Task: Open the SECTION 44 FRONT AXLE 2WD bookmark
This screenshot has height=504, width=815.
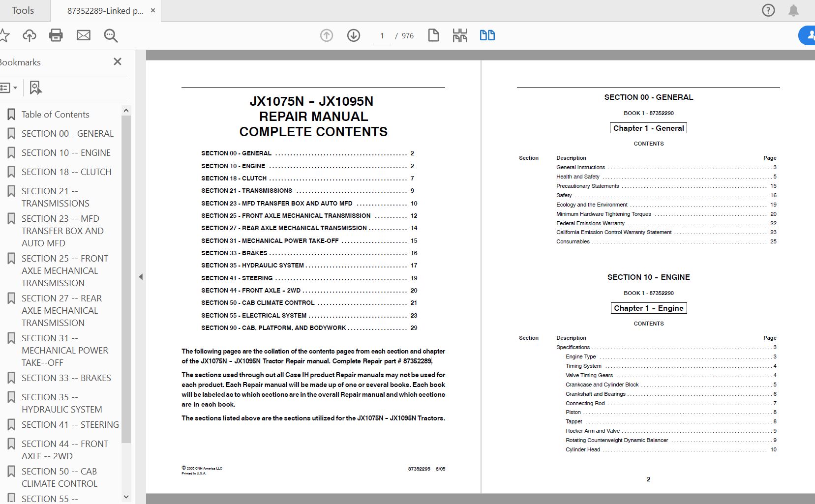Action: (x=65, y=450)
